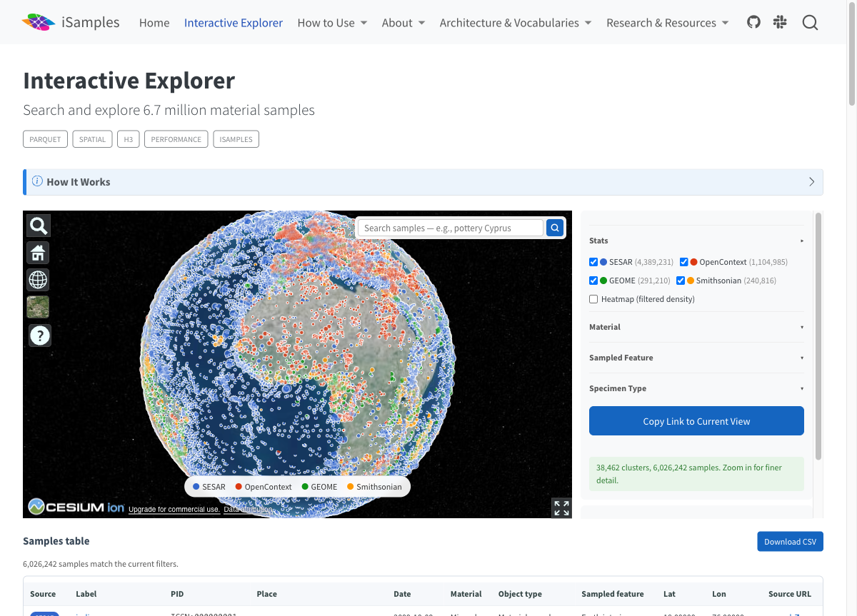
Task: Uncheck the GEOME source checkbox
Action: [593, 281]
